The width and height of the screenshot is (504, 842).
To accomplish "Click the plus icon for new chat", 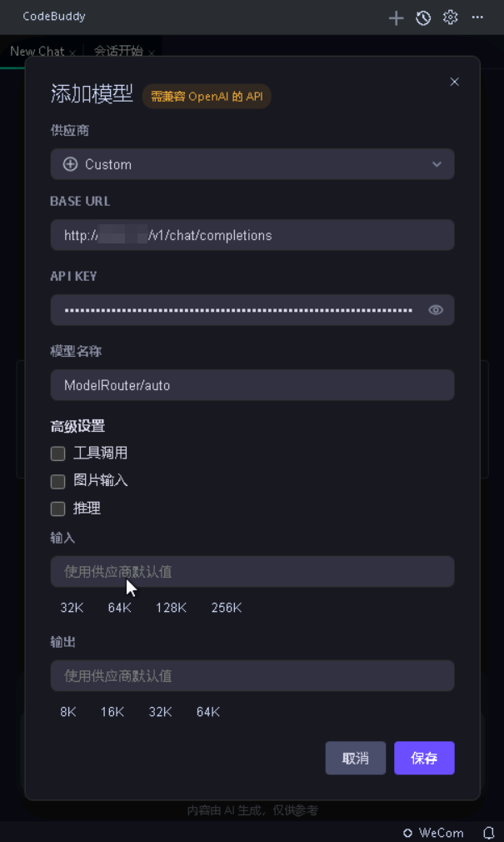I will pos(396,18).
